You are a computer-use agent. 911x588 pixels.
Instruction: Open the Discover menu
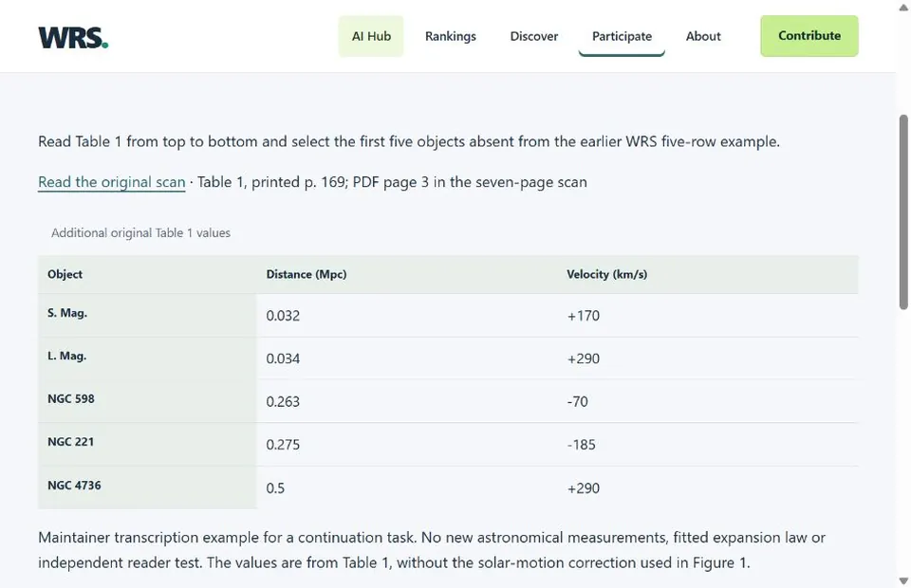(x=534, y=36)
